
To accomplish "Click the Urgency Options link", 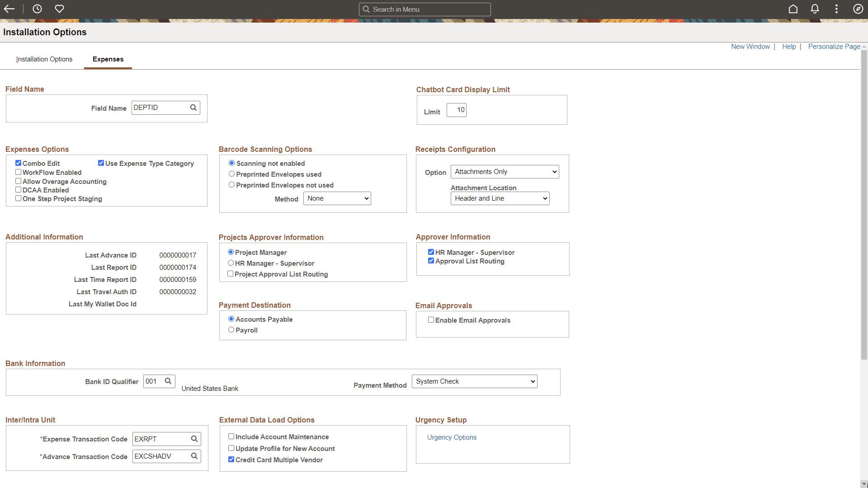I will pyautogui.click(x=451, y=437).
